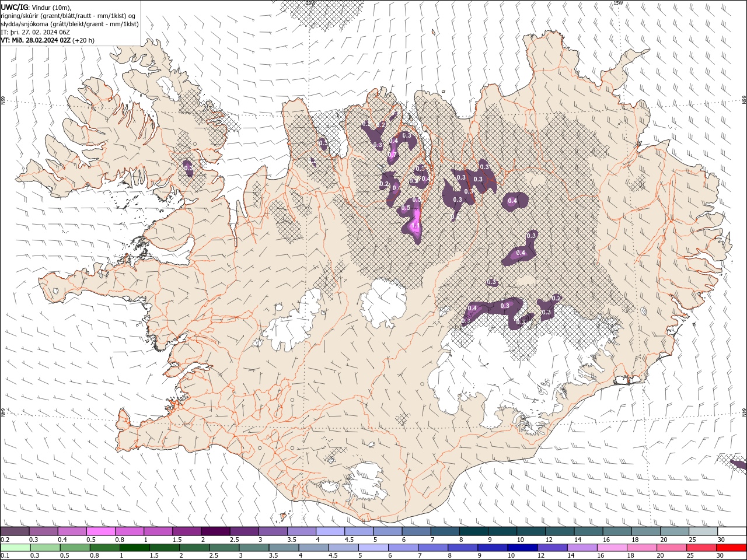This screenshot has height=560, width=747.
Task: Click the 'UWC/IG: Vindur (10m)' title text
Action: click(x=36, y=6)
